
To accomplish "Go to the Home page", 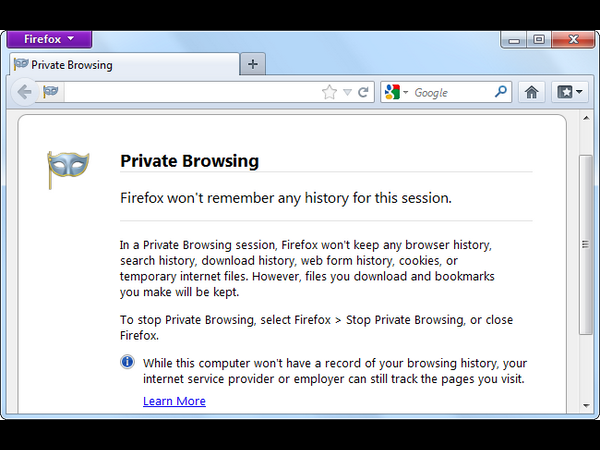I will (532, 92).
